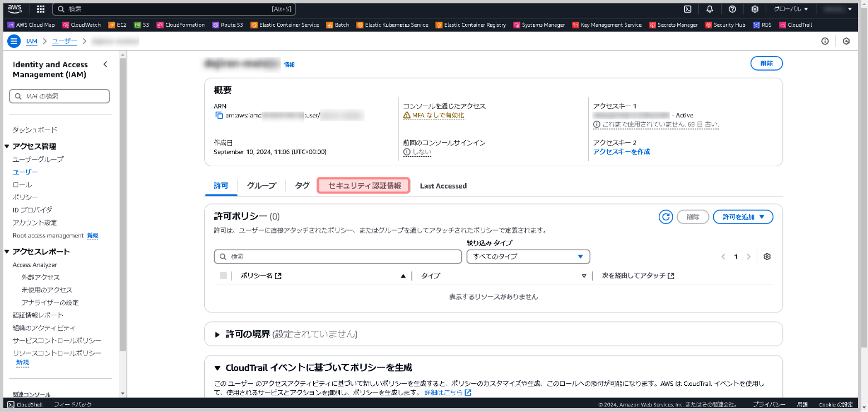Viewport: 868px width, 412px height.
Task: Switch to the グループ tab
Action: click(x=262, y=186)
